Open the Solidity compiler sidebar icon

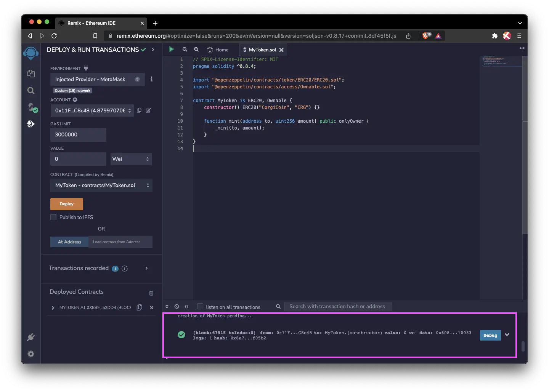[x=32, y=107]
